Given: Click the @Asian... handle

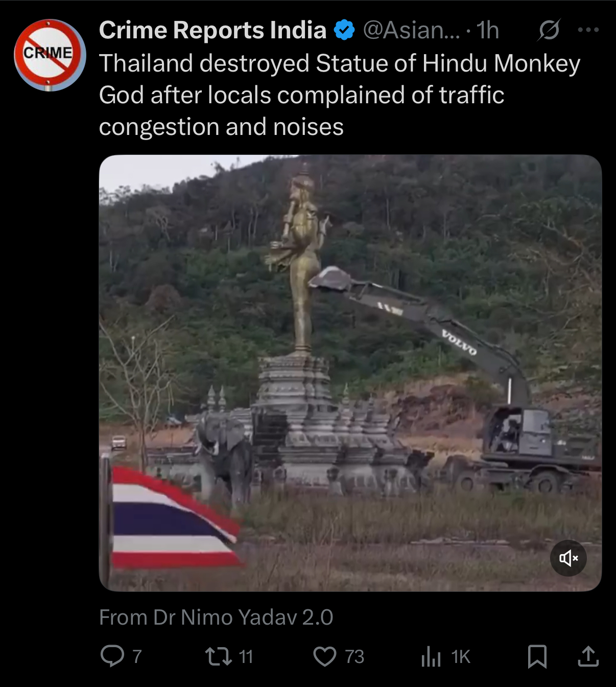Looking at the screenshot, I should coord(411,30).
